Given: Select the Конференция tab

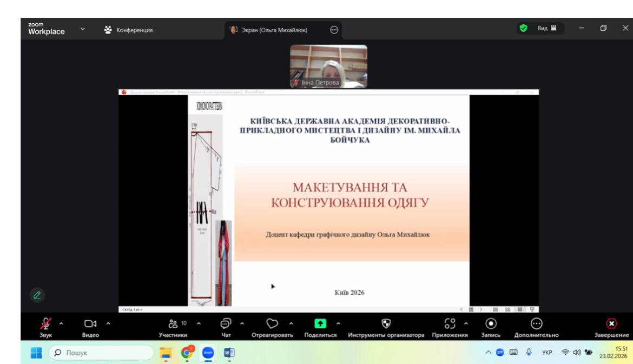Looking at the screenshot, I should point(129,30).
